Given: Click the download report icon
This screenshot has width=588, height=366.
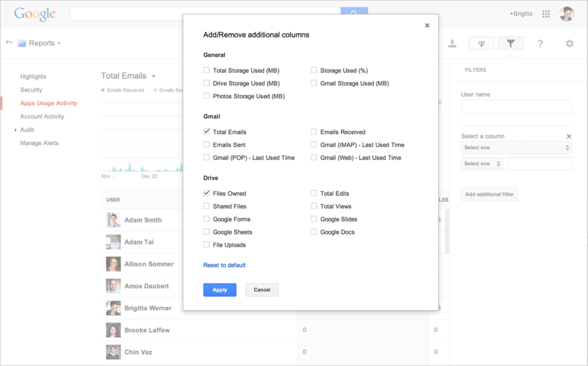Looking at the screenshot, I should pyautogui.click(x=452, y=43).
